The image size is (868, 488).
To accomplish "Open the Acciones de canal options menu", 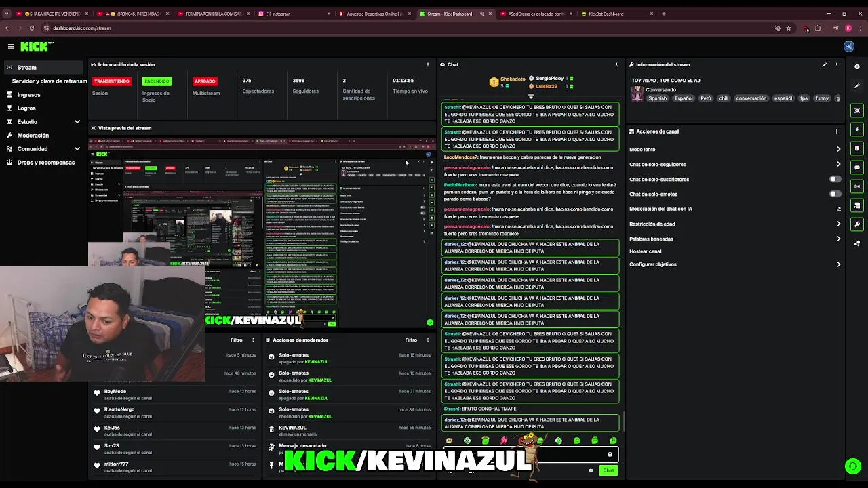I will click(837, 131).
